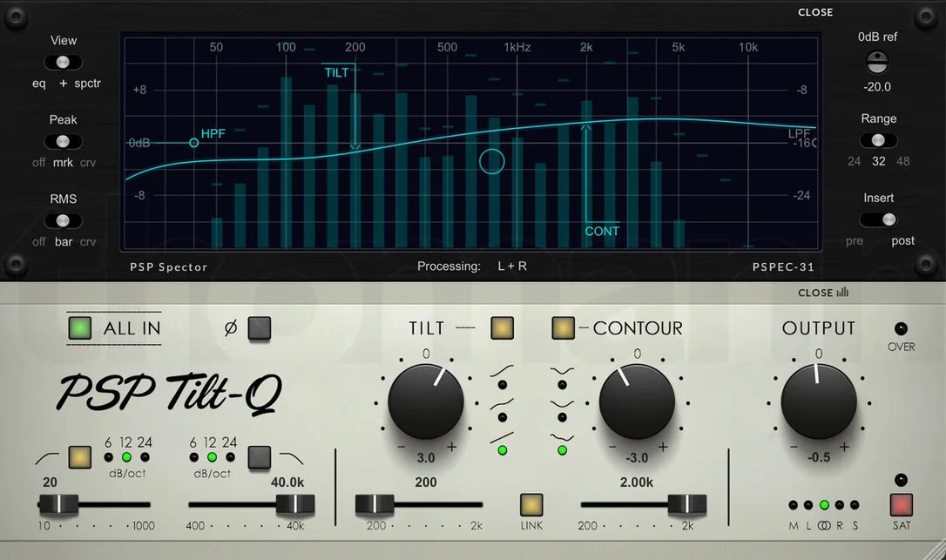Select low-pass 12 dB/oct slope LED
This screenshot has width=946, height=560.
(212, 457)
